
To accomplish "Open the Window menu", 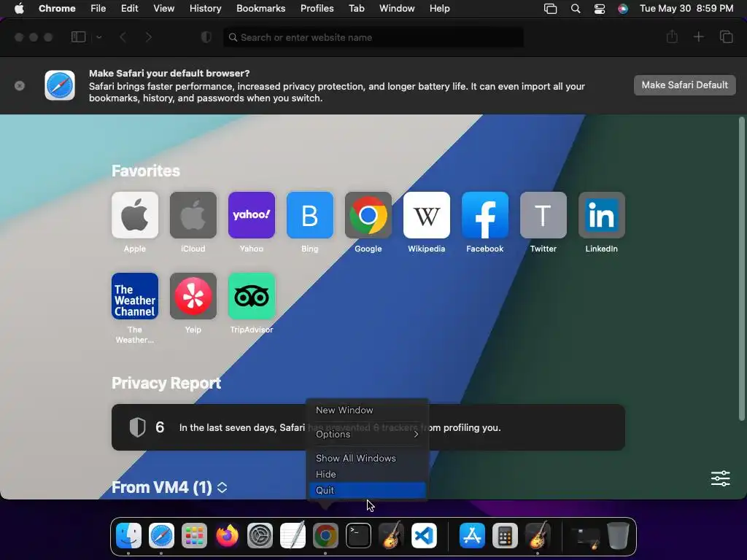I will (x=397, y=8).
